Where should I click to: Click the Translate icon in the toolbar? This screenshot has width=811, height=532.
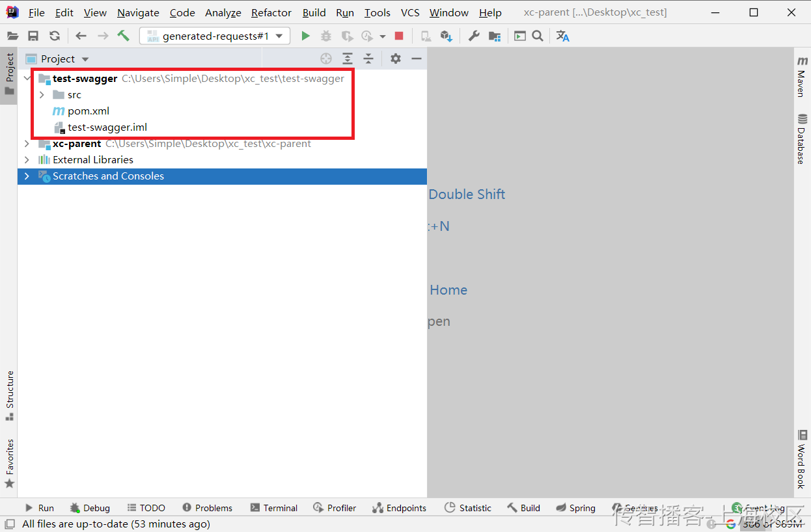click(x=563, y=36)
